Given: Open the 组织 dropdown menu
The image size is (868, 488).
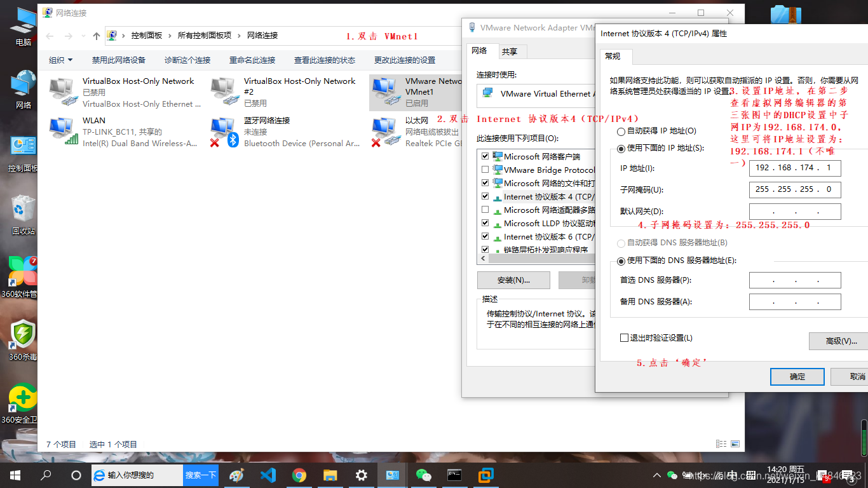Looking at the screenshot, I should 60,60.
